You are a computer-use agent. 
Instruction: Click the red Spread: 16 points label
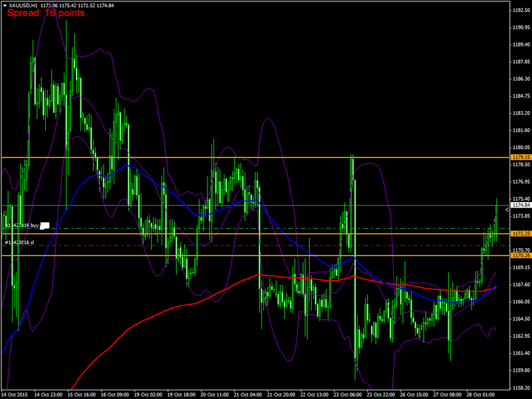click(47, 13)
